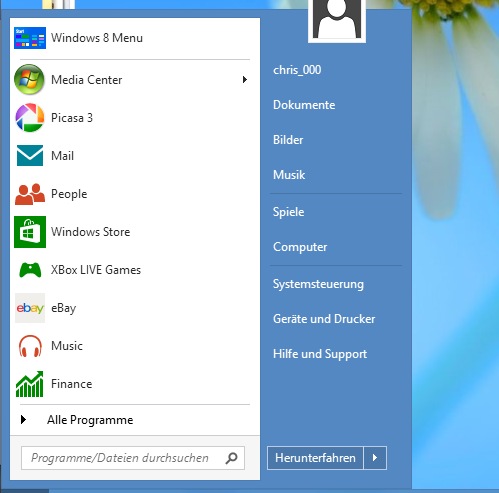Click the user account picture
This screenshot has height=493, width=499.
(337, 20)
